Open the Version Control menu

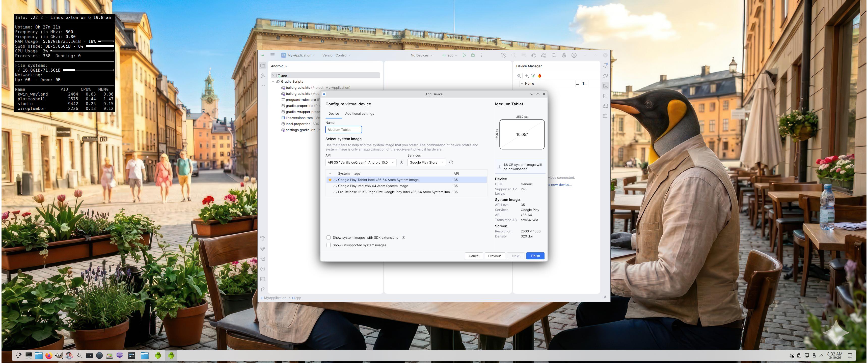pos(336,55)
